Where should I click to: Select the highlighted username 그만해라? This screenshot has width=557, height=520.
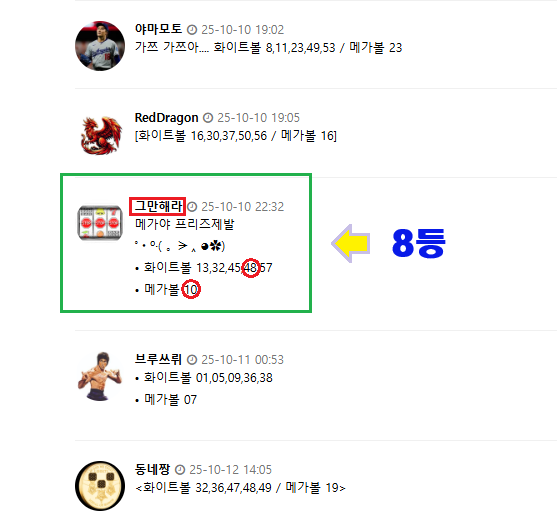coord(158,206)
